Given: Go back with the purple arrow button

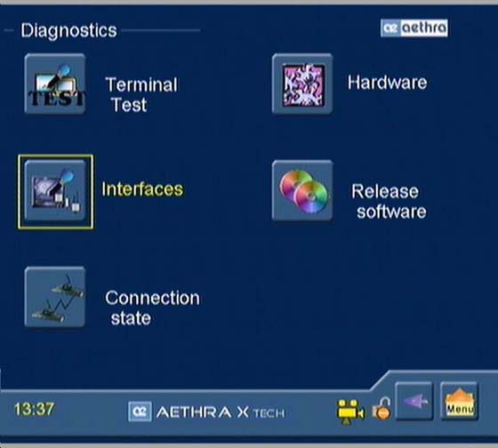Looking at the screenshot, I should [x=414, y=401].
